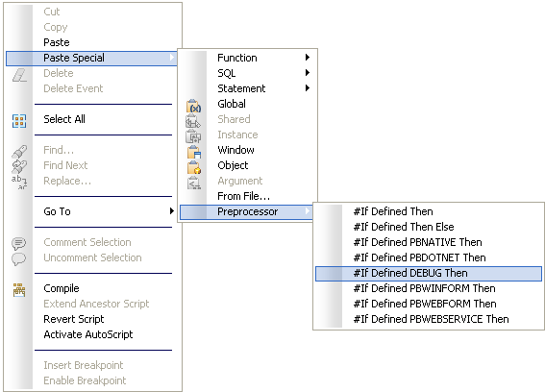
Task: Click the Find flashlight icon
Action: pyautogui.click(x=19, y=152)
